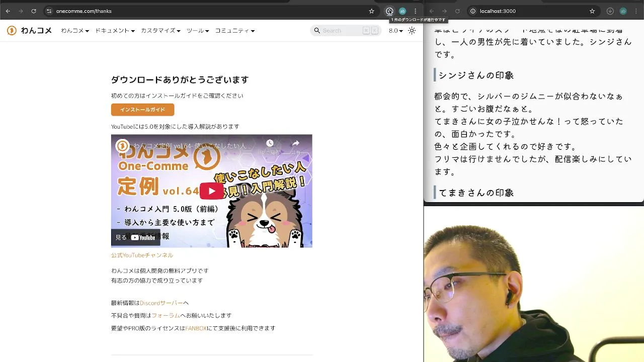Click the Search input field
The image size is (644, 362).
346,31
